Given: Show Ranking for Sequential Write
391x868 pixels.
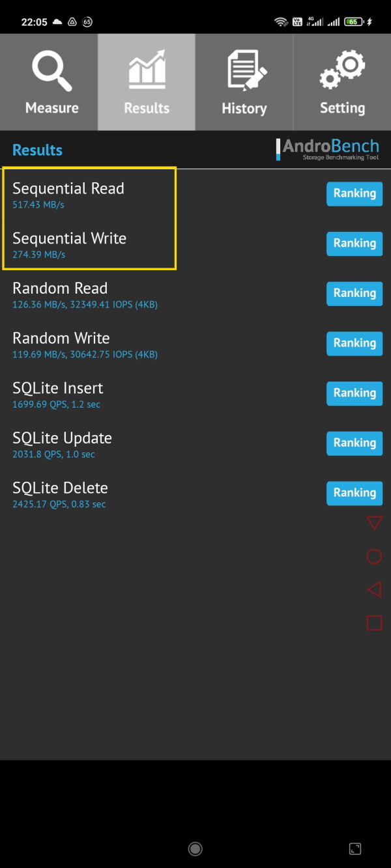Looking at the screenshot, I should tap(355, 244).
